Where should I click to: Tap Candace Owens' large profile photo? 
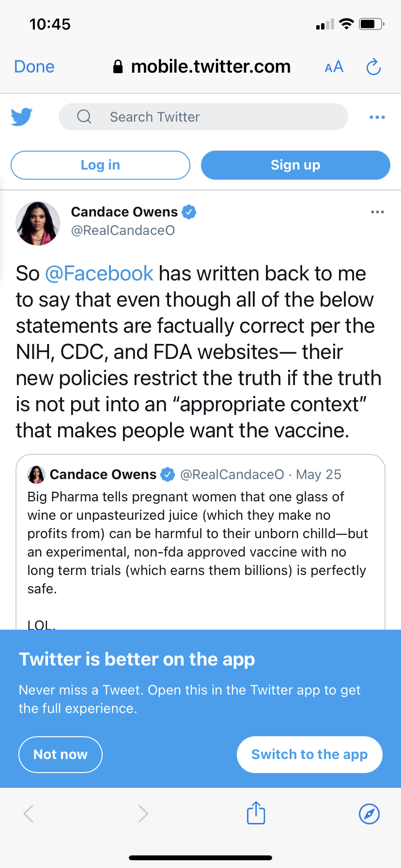38,223
